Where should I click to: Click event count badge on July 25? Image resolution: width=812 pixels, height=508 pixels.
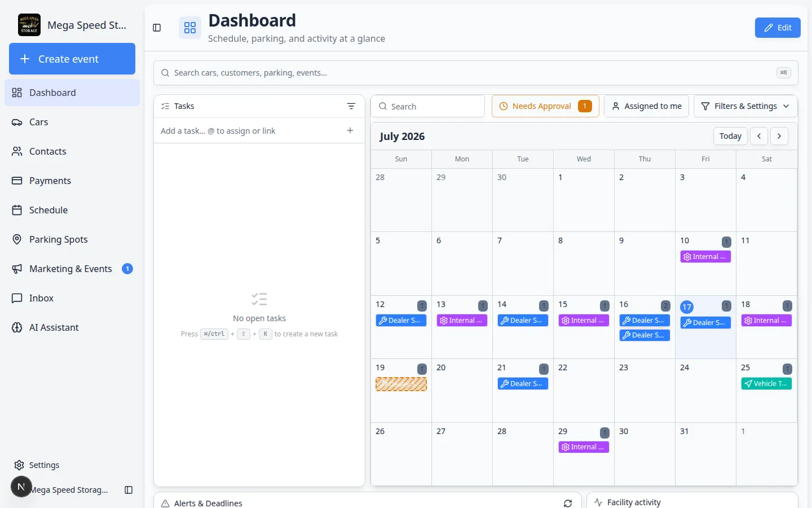click(x=787, y=369)
